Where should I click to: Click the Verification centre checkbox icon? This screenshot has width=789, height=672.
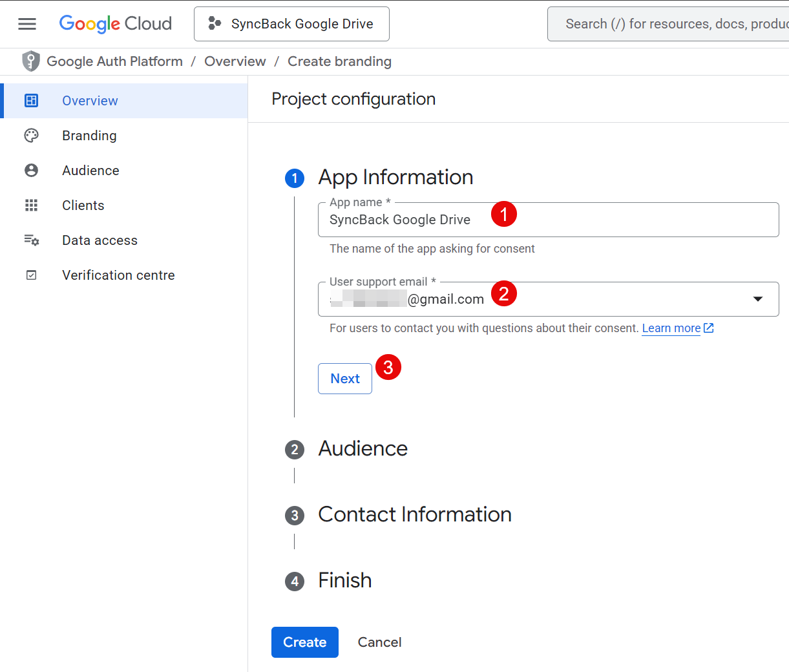(31, 275)
